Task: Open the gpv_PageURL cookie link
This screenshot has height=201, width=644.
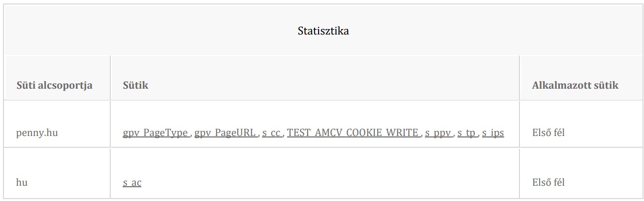Action: tap(226, 133)
